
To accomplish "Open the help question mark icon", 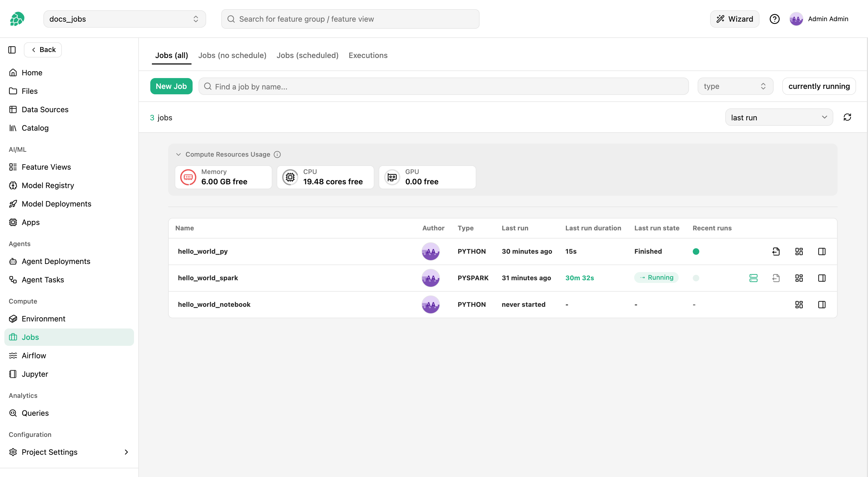I will pos(774,19).
